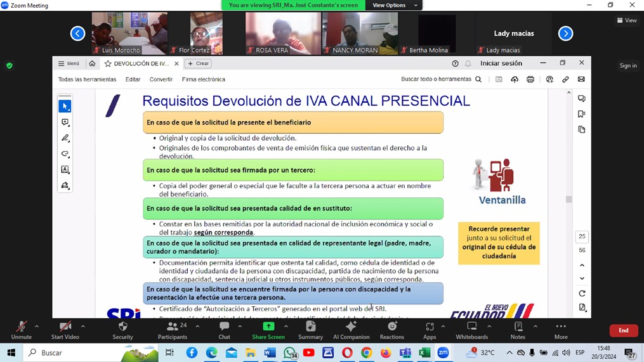Unmute the microphone
This screenshot has width=644, height=362.
pyautogui.click(x=21, y=330)
